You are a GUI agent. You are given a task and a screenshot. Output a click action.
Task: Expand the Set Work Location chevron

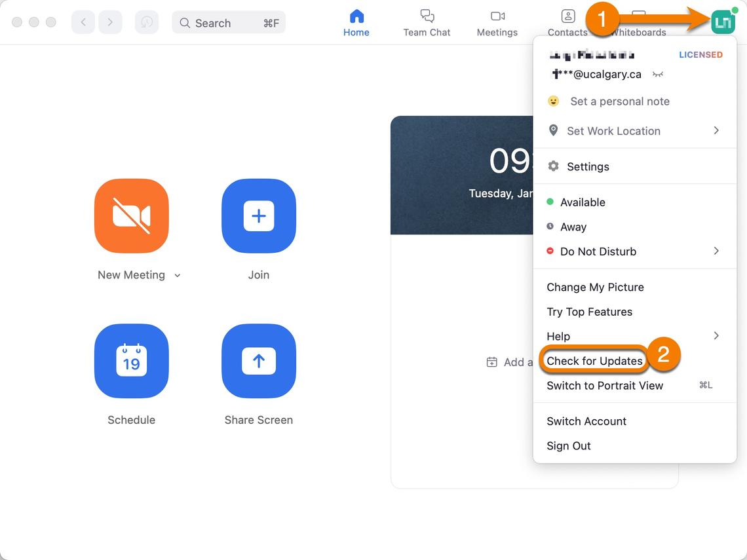716,130
